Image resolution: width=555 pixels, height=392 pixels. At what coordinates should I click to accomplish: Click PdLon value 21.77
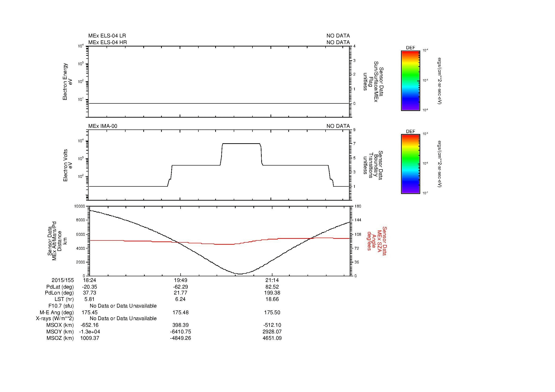tap(181, 293)
